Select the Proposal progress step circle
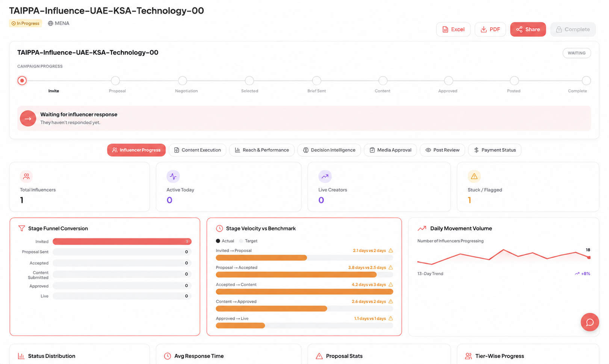Image resolution: width=609 pixels, height=364 pixels. click(115, 81)
